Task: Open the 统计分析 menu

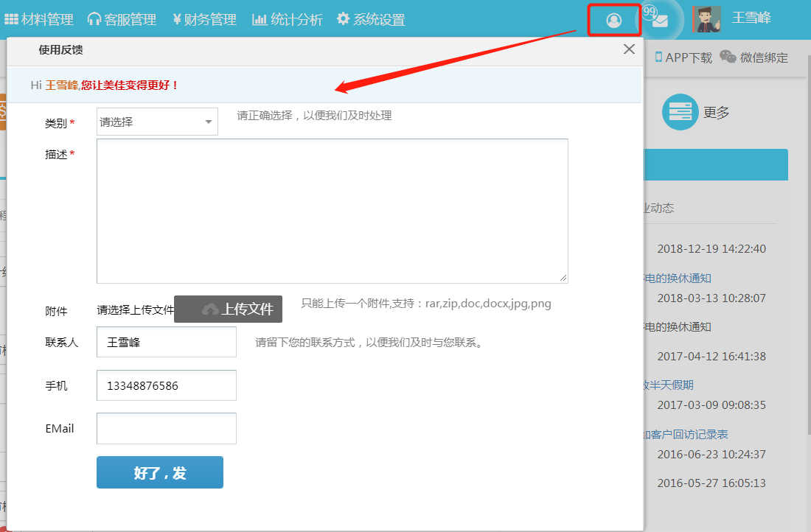Action: (x=288, y=19)
